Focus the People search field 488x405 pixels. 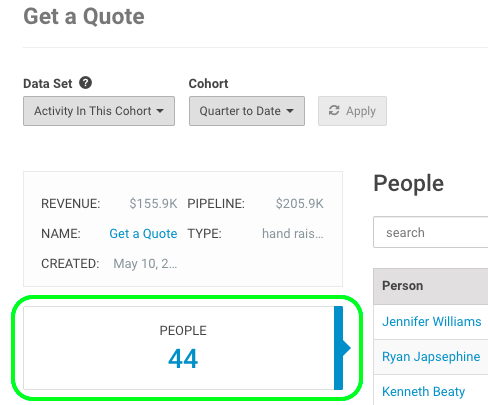431,232
